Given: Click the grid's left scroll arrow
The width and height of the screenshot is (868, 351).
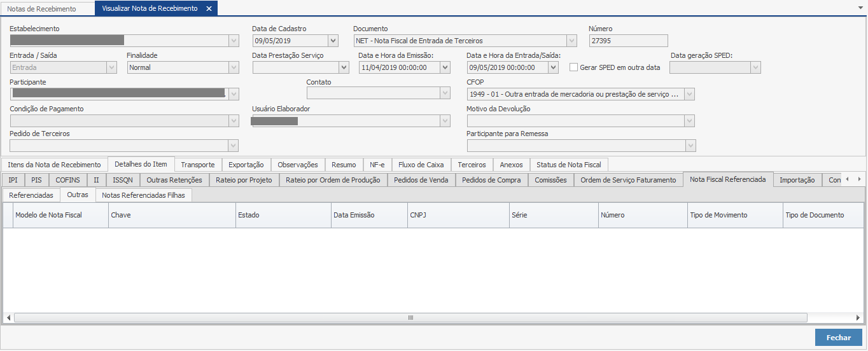Looking at the screenshot, I should point(8,317).
